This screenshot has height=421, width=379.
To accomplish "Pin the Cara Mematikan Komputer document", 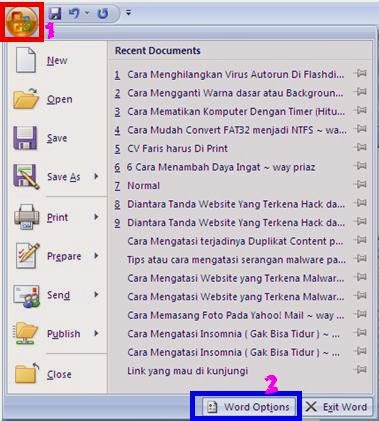I will pyautogui.click(x=360, y=110).
